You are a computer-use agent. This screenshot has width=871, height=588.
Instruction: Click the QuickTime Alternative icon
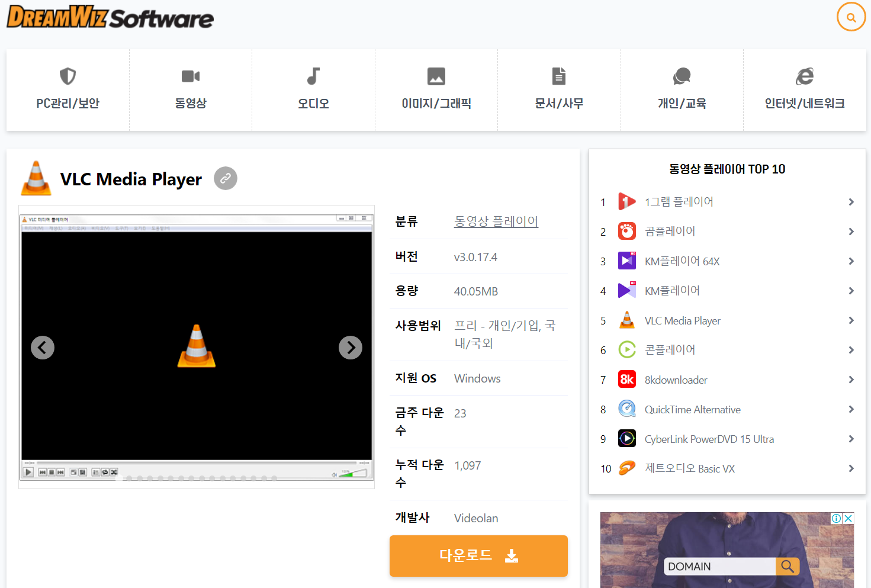(626, 409)
